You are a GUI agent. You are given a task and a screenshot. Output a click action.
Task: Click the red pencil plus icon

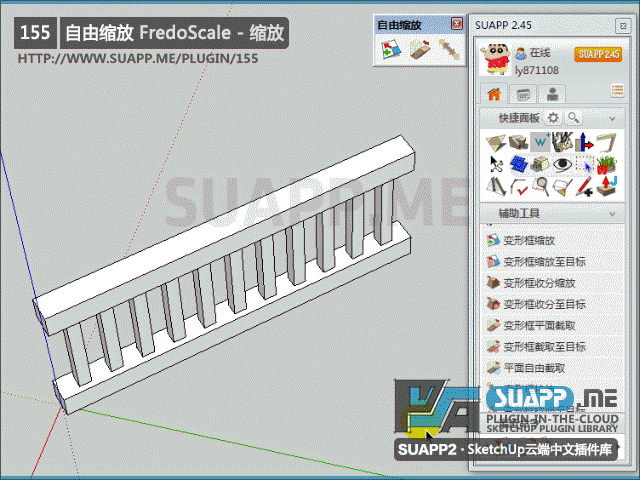[x=584, y=187]
